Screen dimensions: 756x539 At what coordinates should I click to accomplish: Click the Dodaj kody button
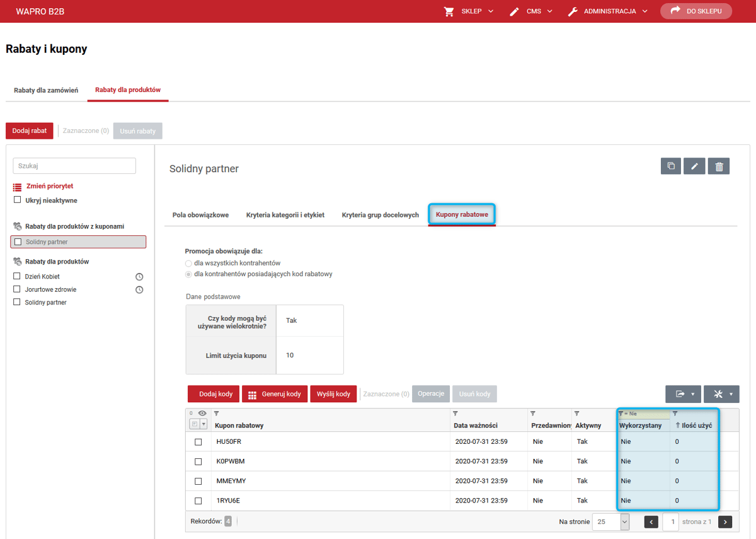pyautogui.click(x=214, y=394)
